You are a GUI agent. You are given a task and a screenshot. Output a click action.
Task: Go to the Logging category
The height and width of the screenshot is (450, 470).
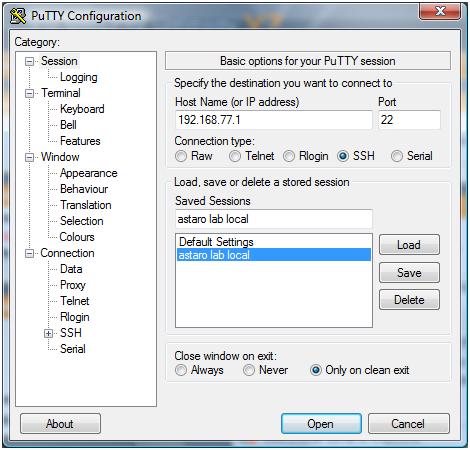point(79,77)
